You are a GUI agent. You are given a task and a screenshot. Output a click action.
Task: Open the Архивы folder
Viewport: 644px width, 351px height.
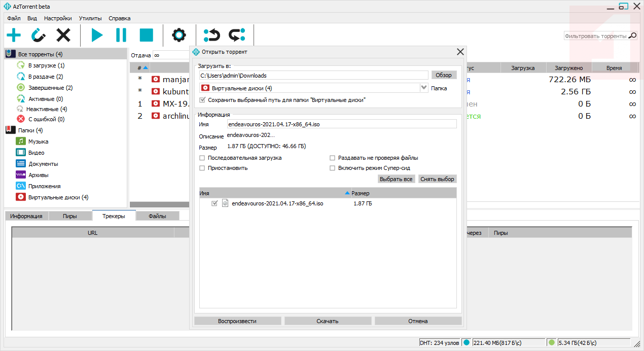(38, 175)
